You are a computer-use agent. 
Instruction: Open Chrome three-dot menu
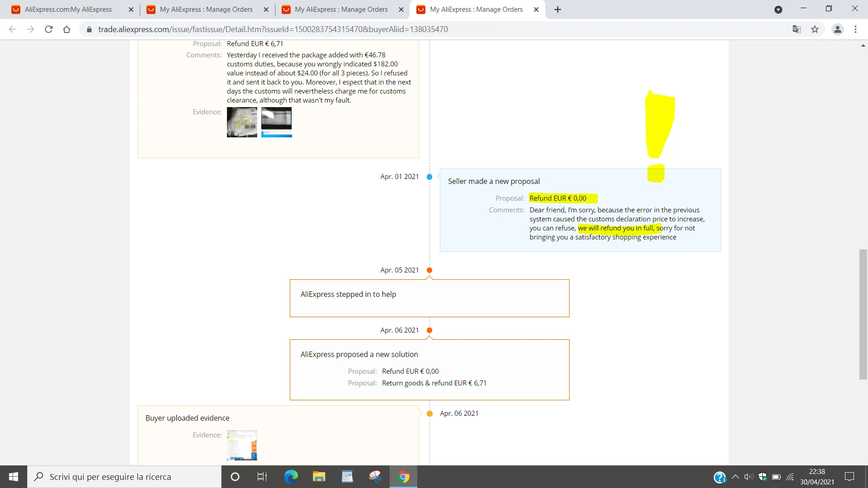pos(855,29)
